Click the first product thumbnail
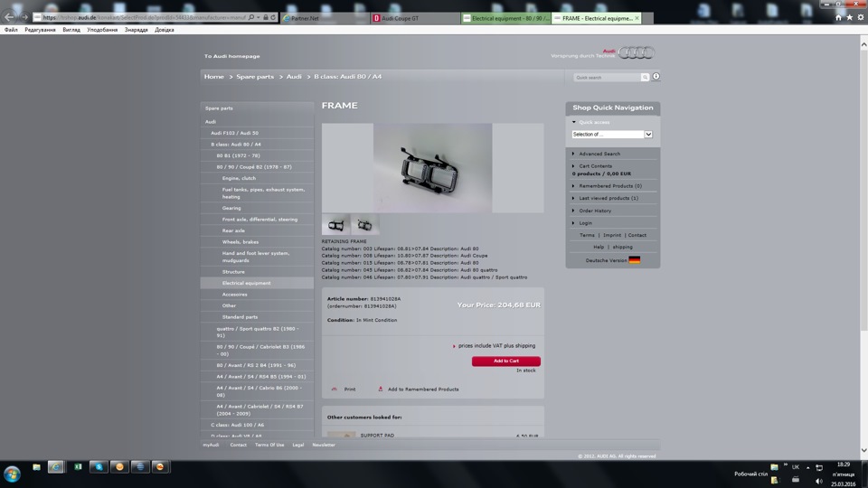This screenshot has width=868, height=488. point(335,225)
